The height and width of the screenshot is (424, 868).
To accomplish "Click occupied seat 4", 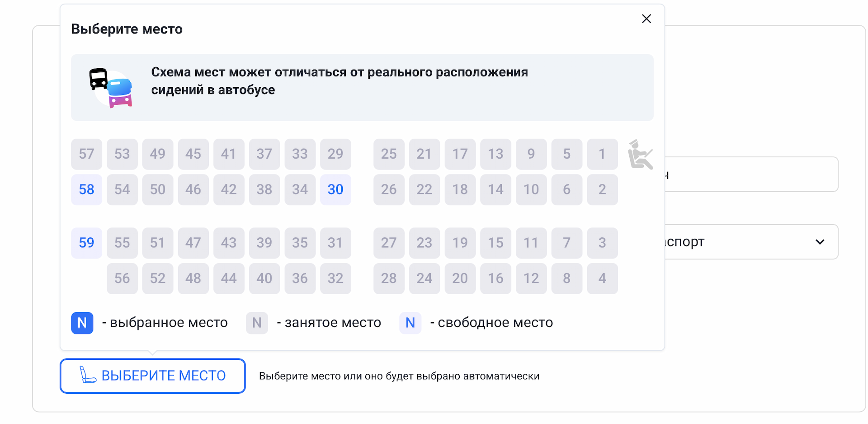I will [x=602, y=278].
